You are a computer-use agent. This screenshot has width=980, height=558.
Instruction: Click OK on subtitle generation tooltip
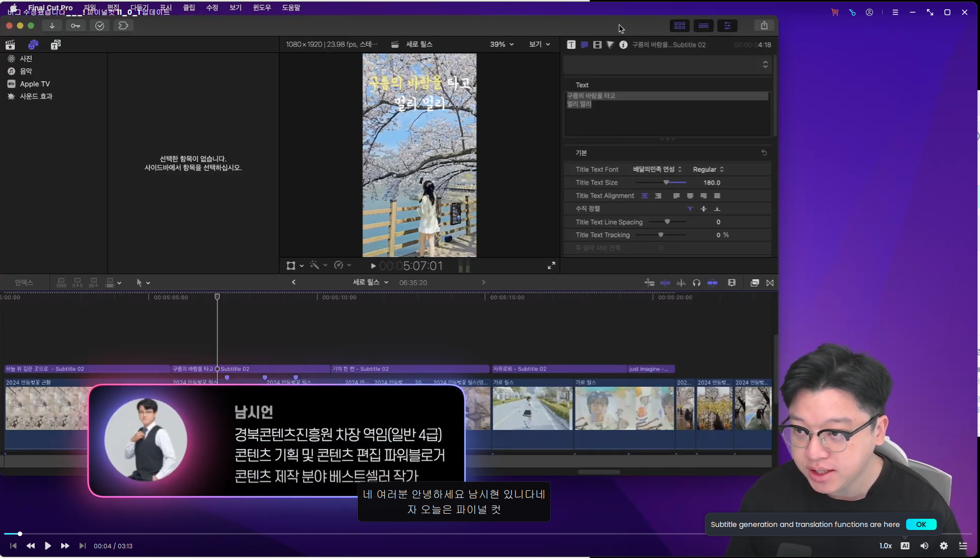coord(920,524)
